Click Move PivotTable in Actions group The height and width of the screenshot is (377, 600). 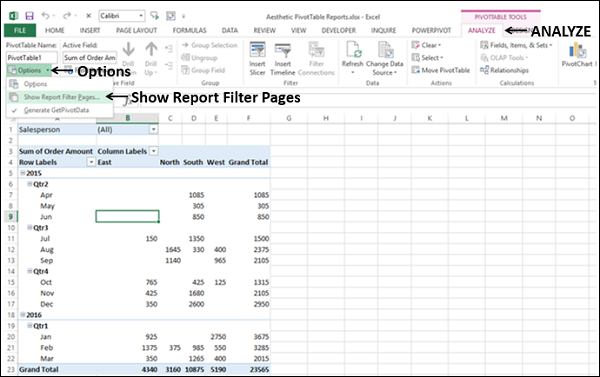click(x=440, y=70)
